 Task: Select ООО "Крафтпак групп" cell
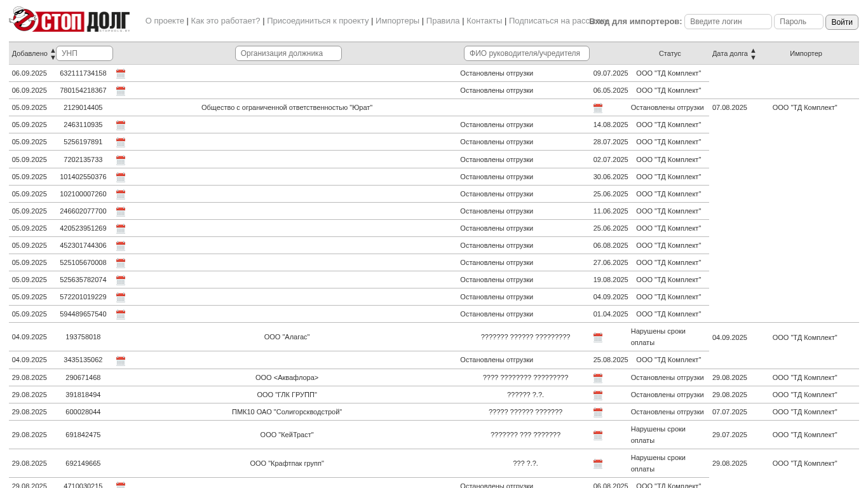(x=287, y=463)
